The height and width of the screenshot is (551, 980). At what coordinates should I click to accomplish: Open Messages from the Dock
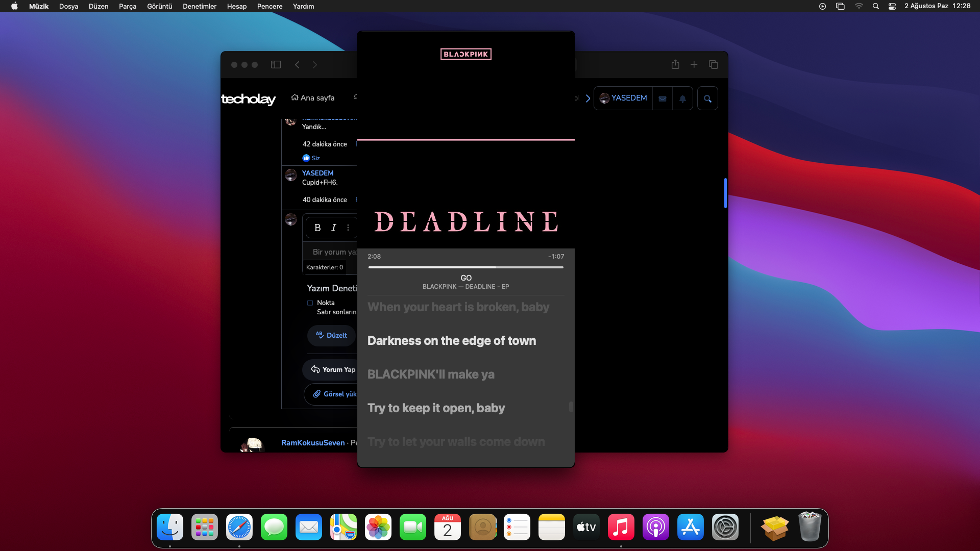(x=274, y=527)
